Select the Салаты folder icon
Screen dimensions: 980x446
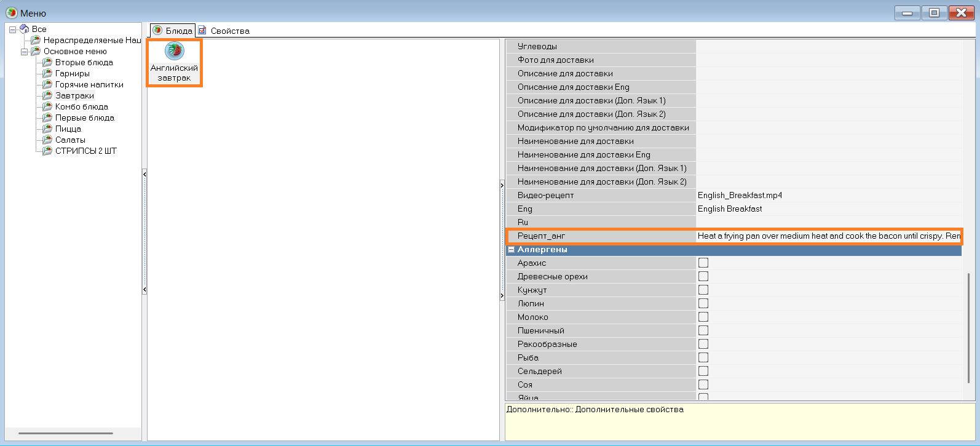pos(47,140)
